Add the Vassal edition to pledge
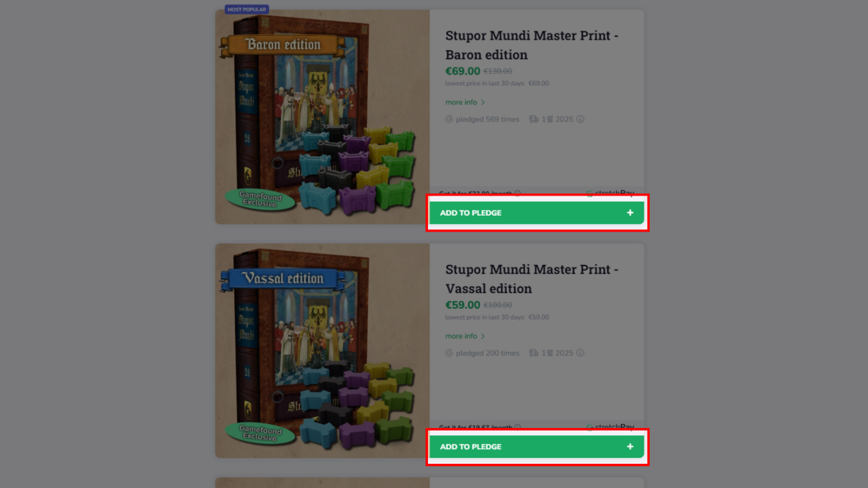868x488 pixels. 537,447
